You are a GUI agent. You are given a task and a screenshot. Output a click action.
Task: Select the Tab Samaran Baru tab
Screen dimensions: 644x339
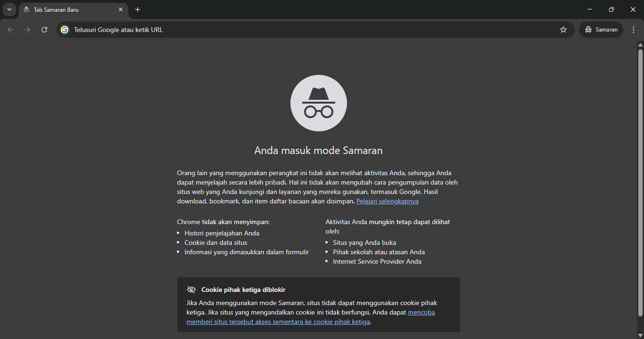pos(66,9)
